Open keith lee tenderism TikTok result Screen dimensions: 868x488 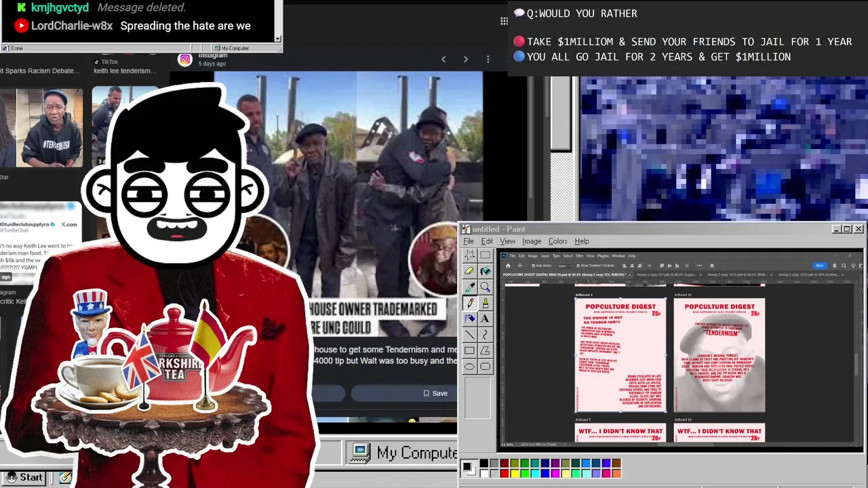coord(125,70)
